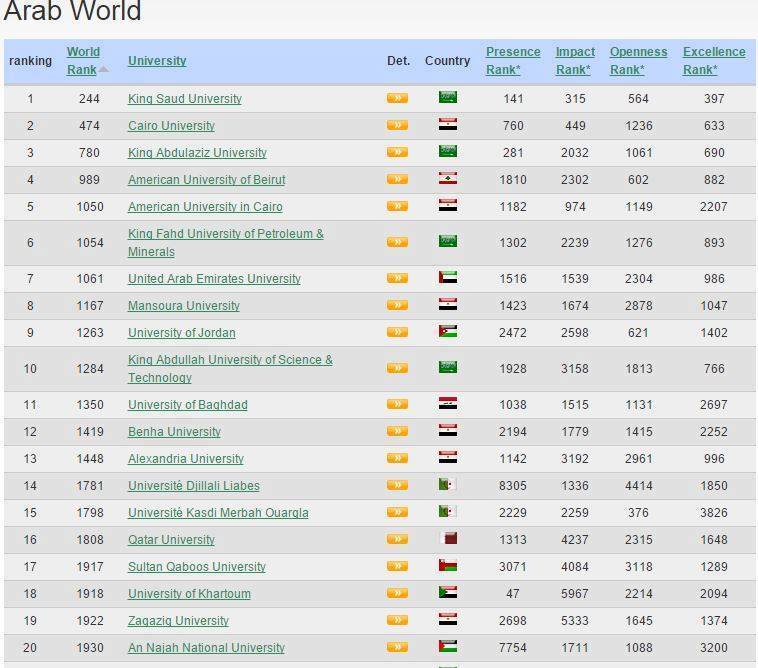The image size is (758, 668).
Task: Open details icon for King Abdullah University row
Action: coord(397,368)
